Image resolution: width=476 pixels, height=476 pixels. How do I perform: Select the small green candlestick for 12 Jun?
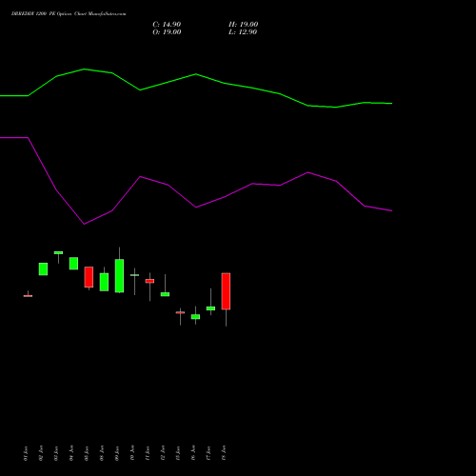tap(165, 294)
